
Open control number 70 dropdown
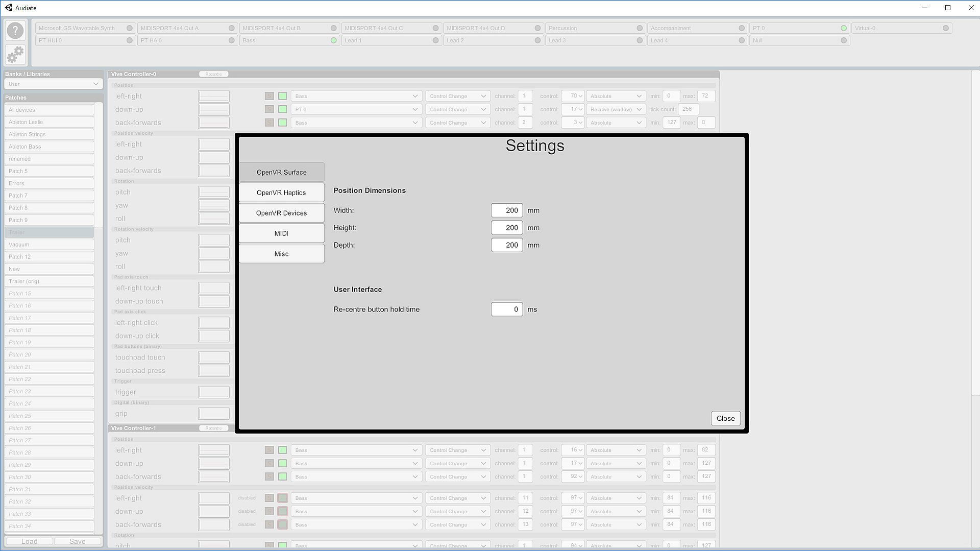pyautogui.click(x=573, y=96)
